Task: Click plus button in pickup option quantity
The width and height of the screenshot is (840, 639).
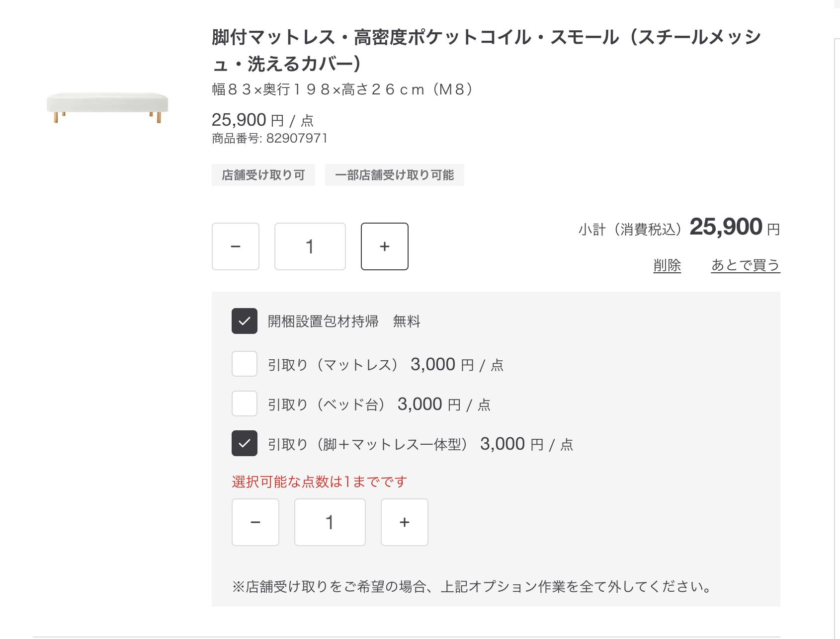Action: click(x=404, y=522)
